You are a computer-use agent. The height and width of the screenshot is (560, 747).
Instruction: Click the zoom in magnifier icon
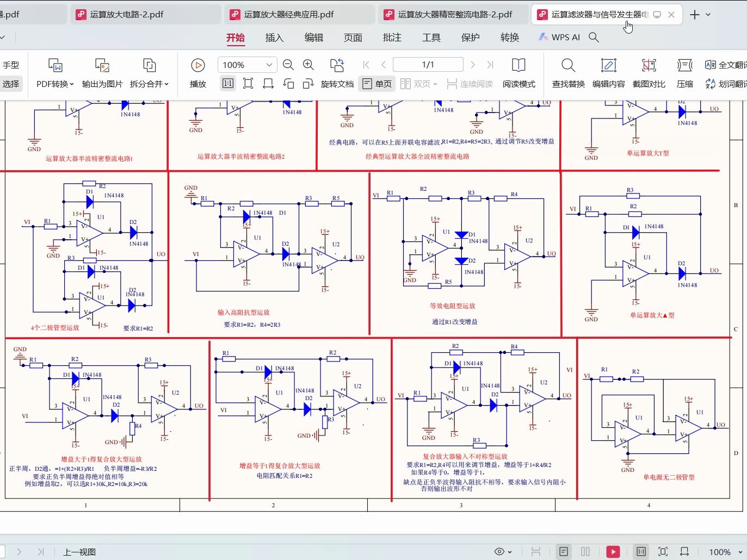308,65
